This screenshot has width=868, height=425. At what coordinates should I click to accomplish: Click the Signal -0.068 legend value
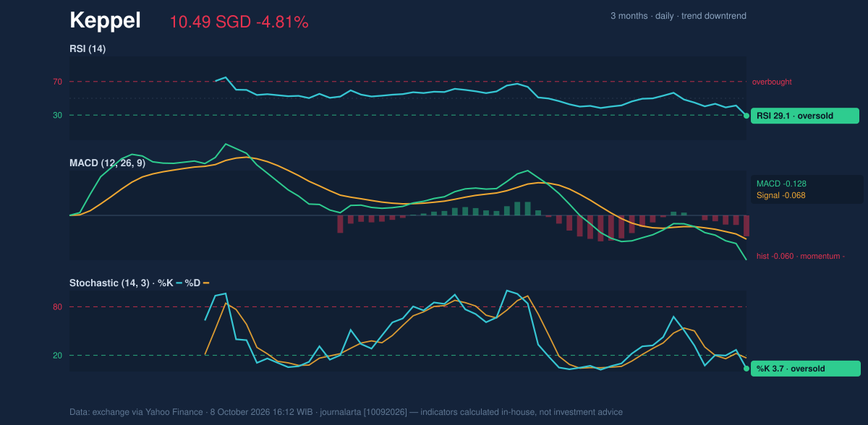coord(781,195)
